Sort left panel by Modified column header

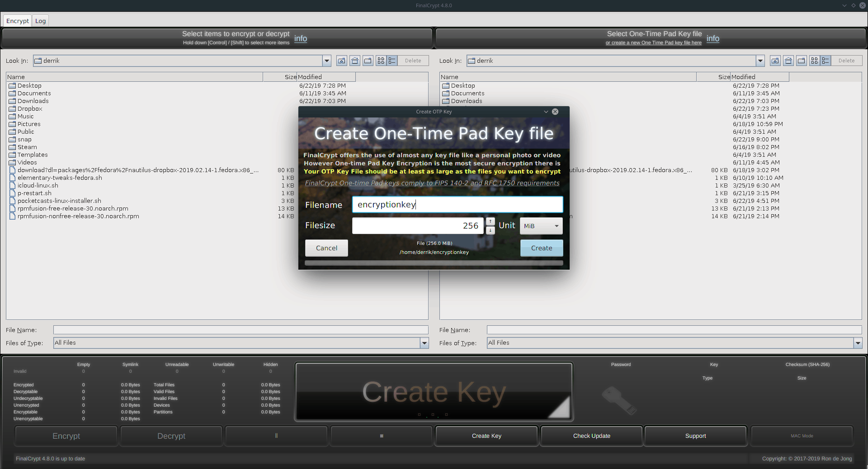(x=326, y=77)
